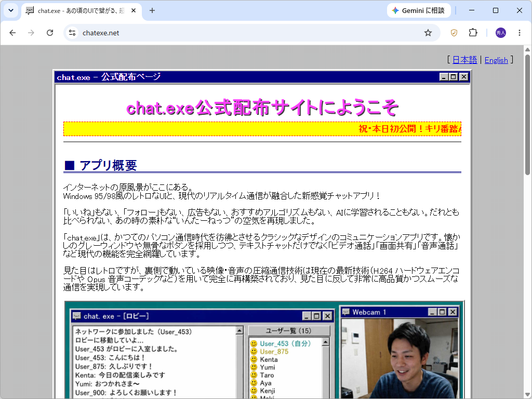Switch language to 日本語
The image size is (532, 399).
pos(464,60)
